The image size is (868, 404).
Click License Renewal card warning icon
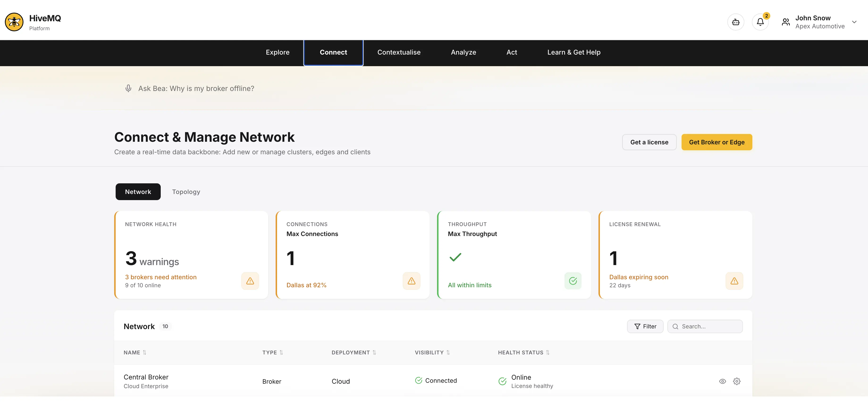click(x=734, y=281)
